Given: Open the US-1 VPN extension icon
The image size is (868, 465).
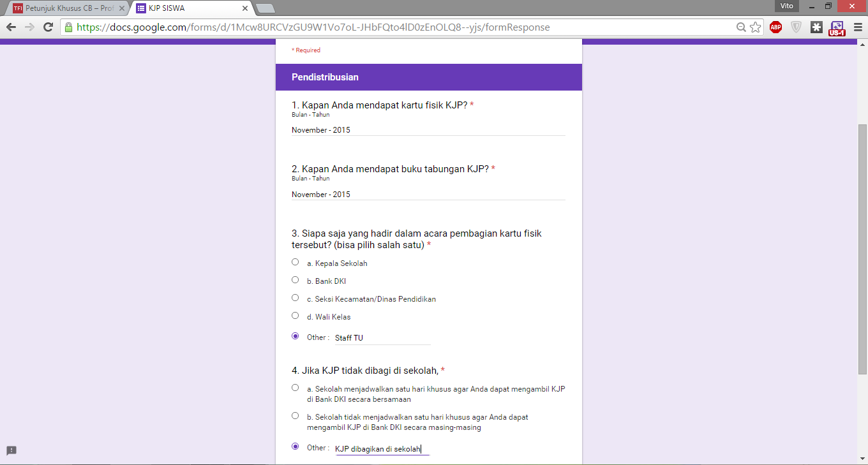Looking at the screenshot, I should pos(836,28).
